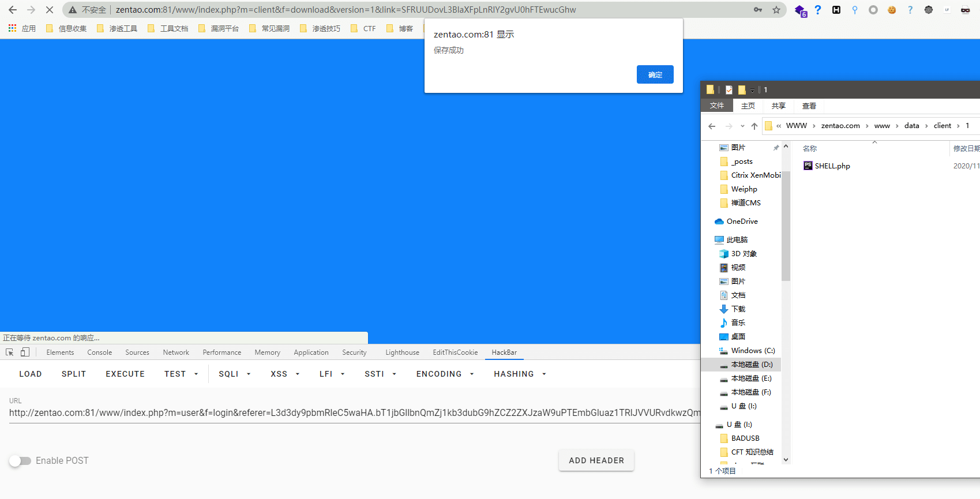The width and height of the screenshot is (980, 499).
Task: Stop page loading with the X button
Action: point(49,10)
